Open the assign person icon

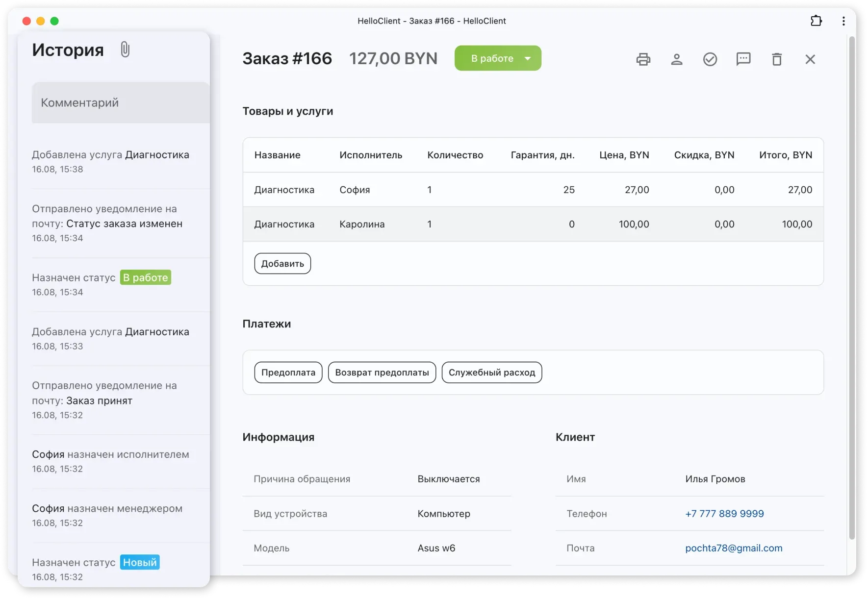676,59
